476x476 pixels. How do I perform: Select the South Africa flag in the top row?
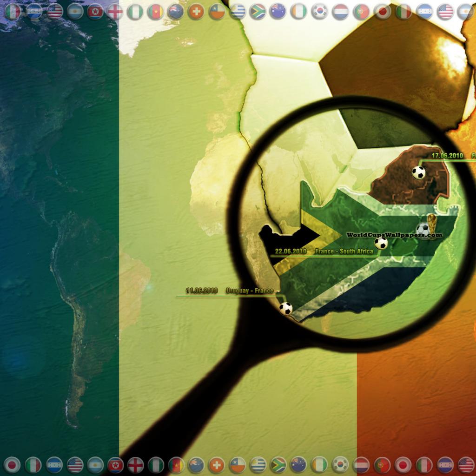[x=258, y=11]
